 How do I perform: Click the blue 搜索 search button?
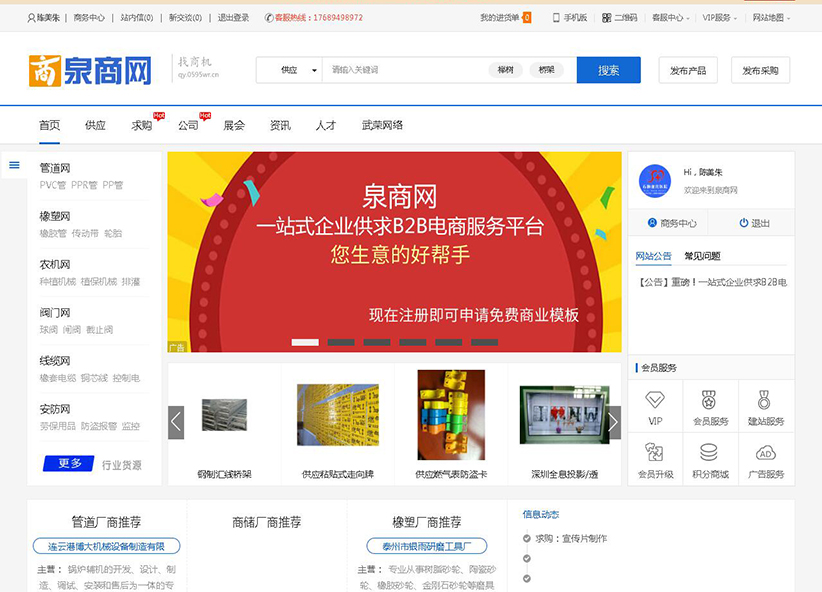pyautogui.click(x=608, y=70)
